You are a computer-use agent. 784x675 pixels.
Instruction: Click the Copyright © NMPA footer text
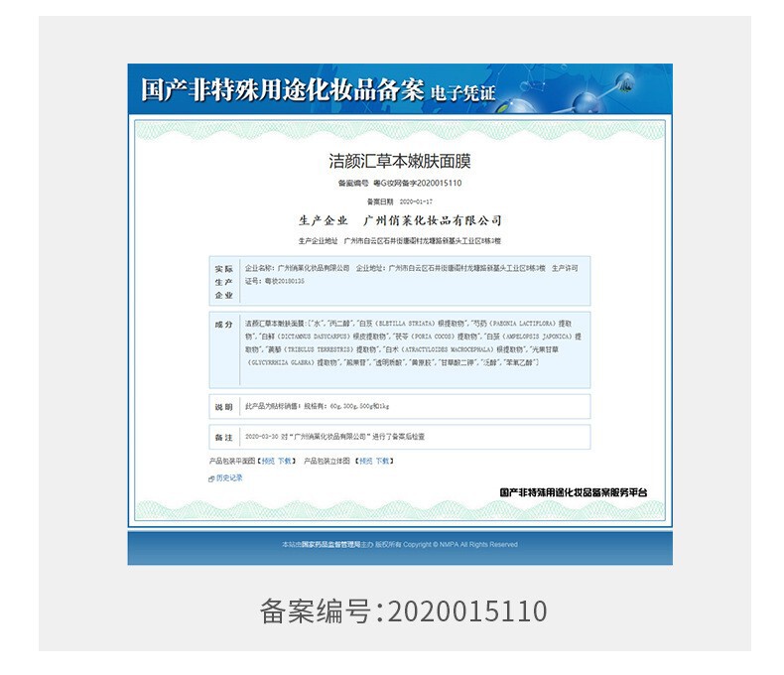(x=460, y=545)
